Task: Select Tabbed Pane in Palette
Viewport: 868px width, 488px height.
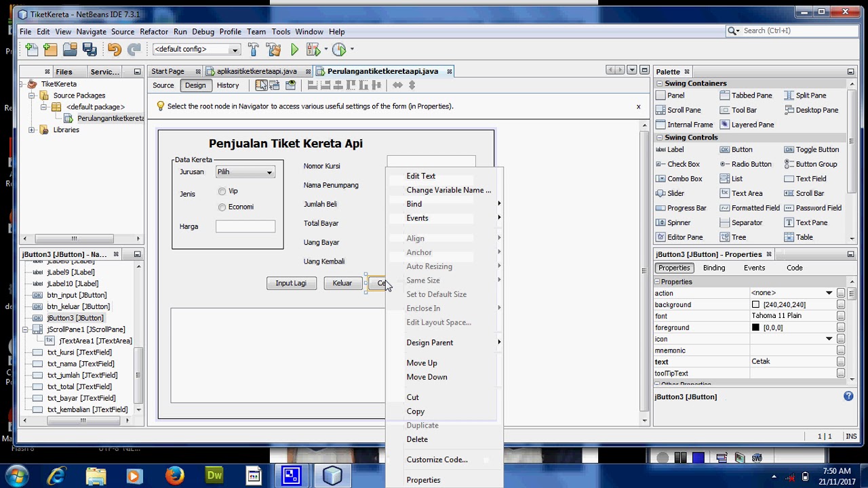Action: pyautogui.click(x=746, y=96)
